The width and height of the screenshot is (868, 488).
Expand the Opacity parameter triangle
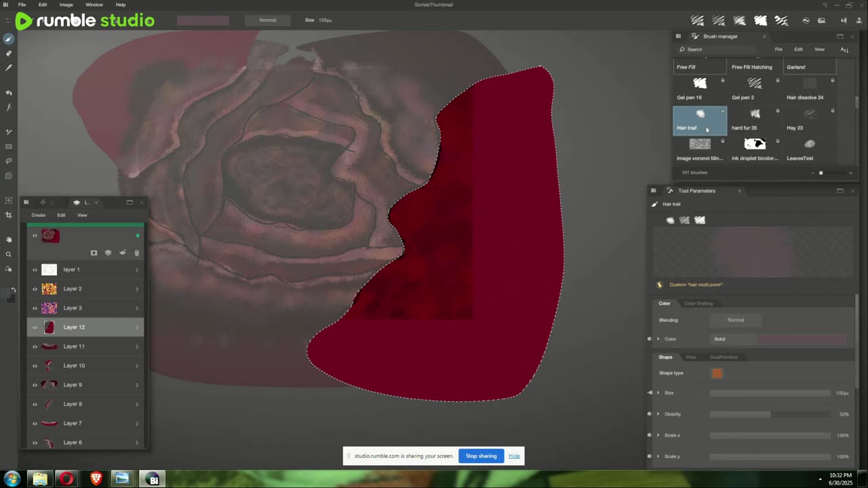tap(658, 414)
